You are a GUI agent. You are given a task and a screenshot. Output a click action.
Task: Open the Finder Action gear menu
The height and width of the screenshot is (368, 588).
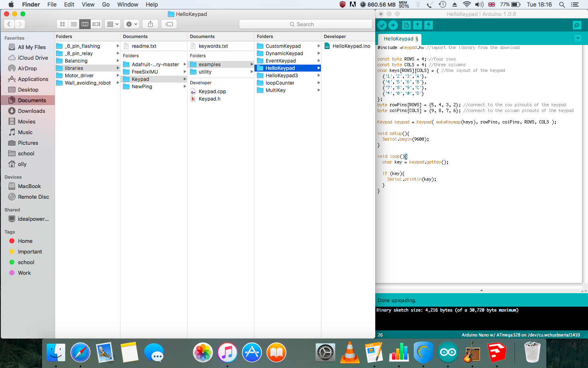[x=131, y=24]
